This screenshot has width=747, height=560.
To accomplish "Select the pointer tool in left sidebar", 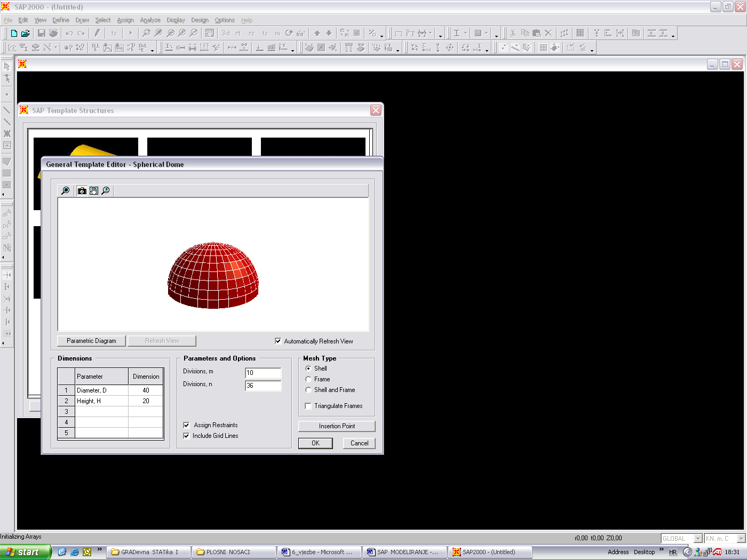I will [7, 67].
